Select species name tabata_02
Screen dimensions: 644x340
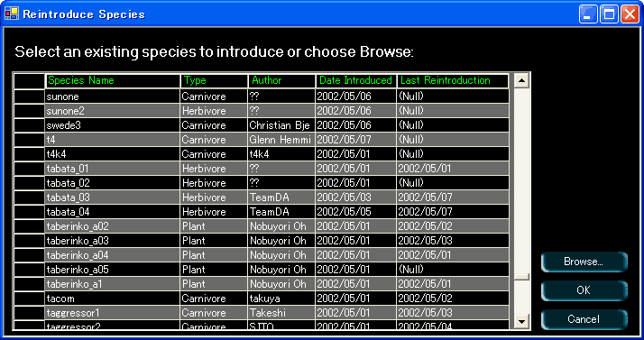click(x=113, y=183)
